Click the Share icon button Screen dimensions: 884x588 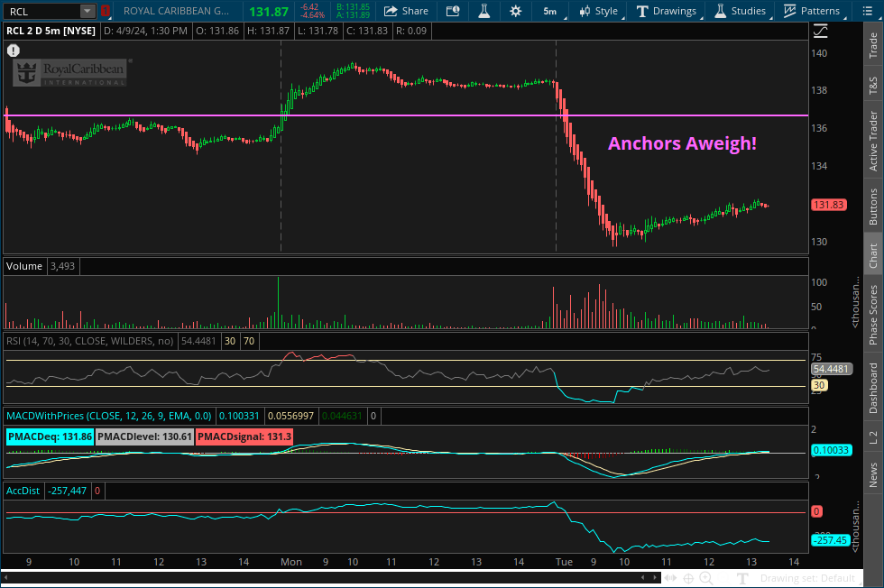tap(406, 11)
